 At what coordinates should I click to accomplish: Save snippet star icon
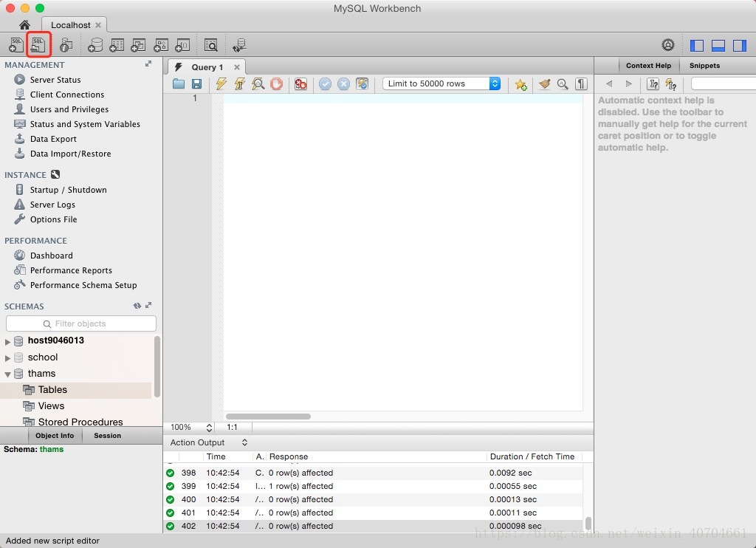[x=520, y=84]
